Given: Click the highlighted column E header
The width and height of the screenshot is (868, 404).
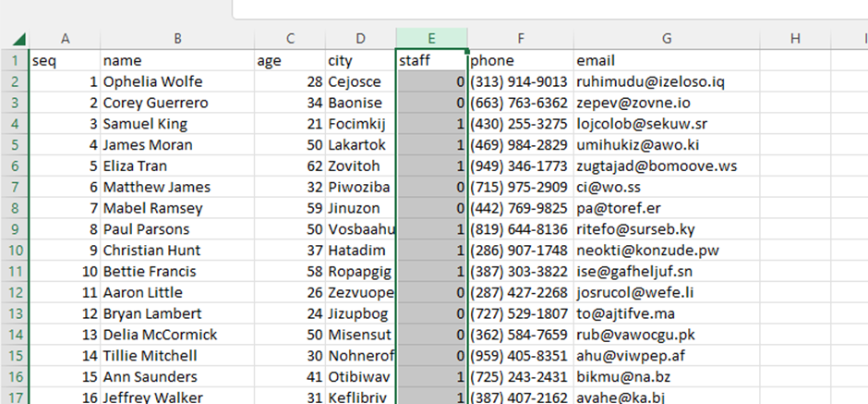Looking at the screenshot, I should pyautogui.click(x=431, y=38).
